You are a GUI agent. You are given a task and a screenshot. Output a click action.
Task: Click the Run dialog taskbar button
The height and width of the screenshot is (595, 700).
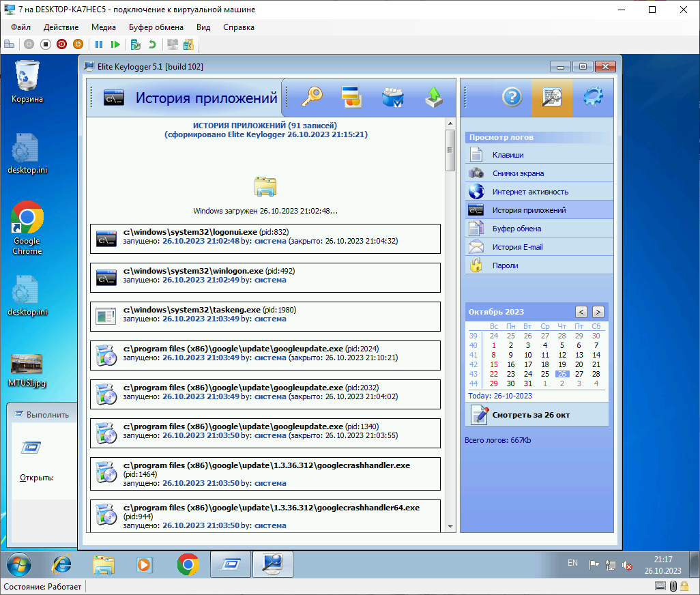(x=231, y=565)
